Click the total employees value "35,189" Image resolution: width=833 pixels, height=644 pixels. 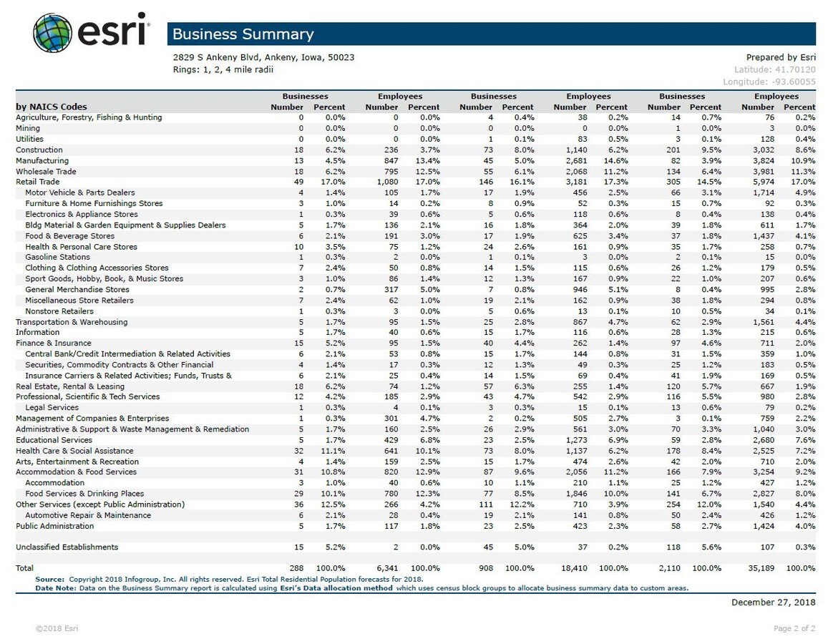pyautogui.click(x=761, y=568)
